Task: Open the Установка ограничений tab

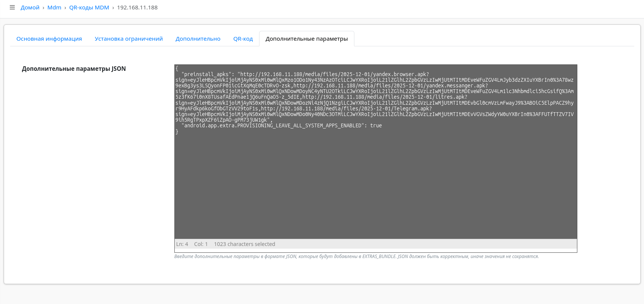Action: 128,39
